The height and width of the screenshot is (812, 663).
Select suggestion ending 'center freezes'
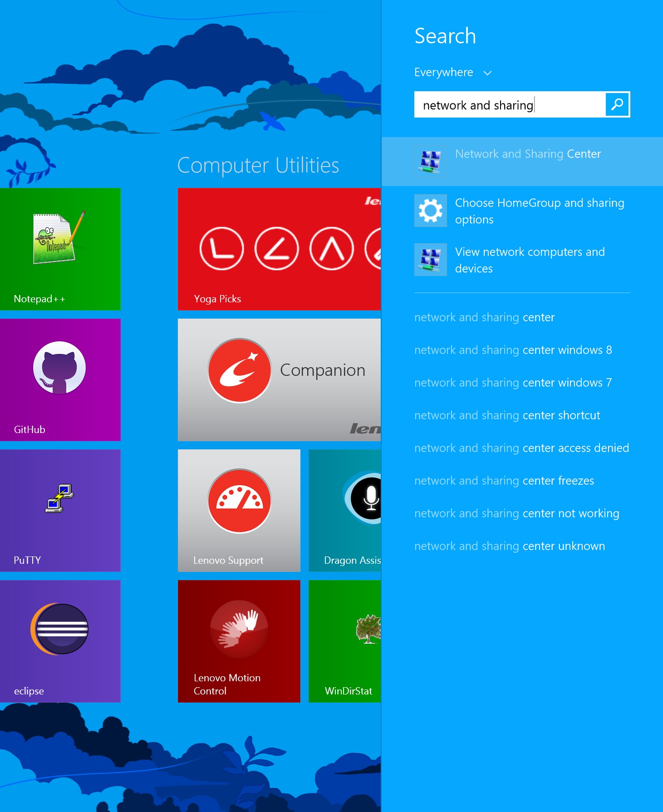click(x=504, y=481)
